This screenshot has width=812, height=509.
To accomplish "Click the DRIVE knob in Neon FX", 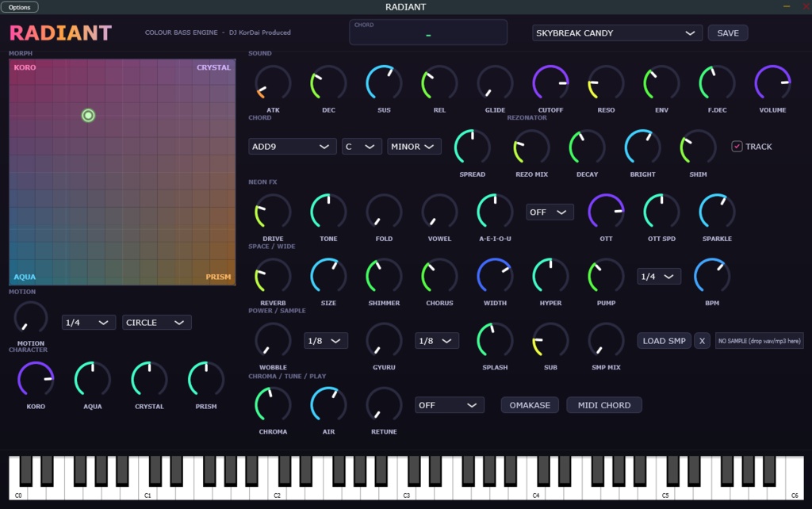I will pos(273,212).
